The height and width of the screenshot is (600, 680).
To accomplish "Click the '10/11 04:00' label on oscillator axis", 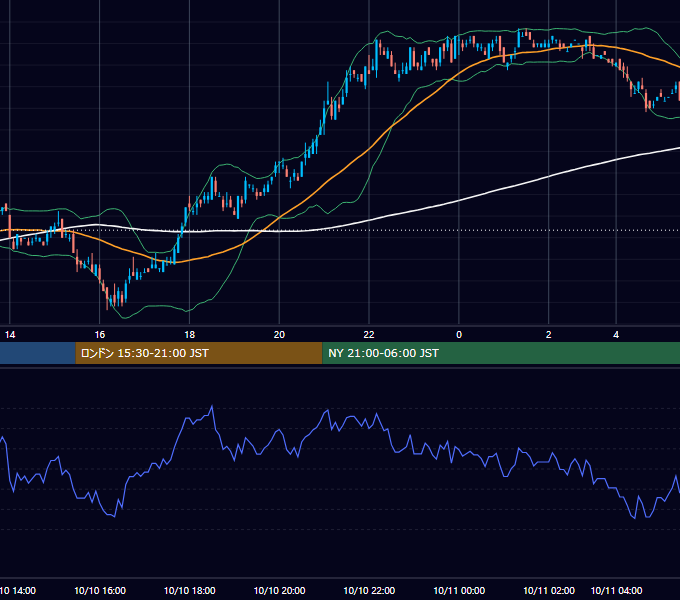I will click(616, 590).
